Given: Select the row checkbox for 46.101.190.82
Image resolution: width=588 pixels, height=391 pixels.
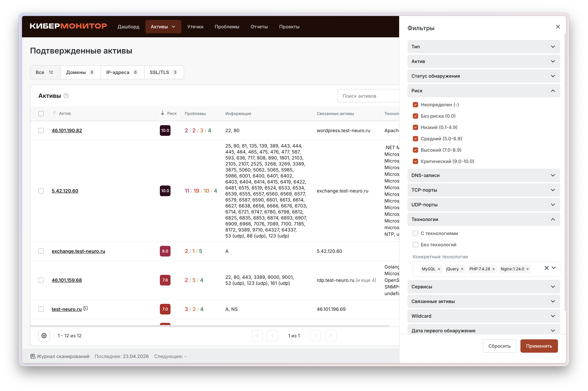Looking at the screenshot, I should 41,130.
